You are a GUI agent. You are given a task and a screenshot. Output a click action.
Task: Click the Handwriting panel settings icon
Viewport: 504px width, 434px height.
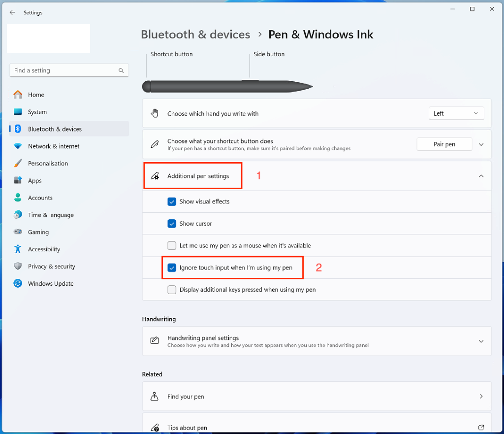[155, 341]
